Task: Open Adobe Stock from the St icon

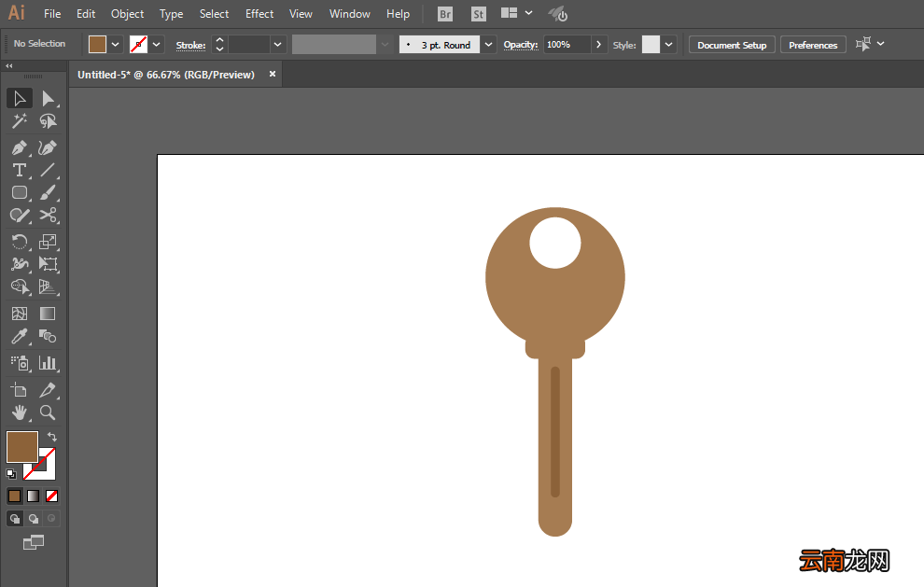Action: point(479,14)
